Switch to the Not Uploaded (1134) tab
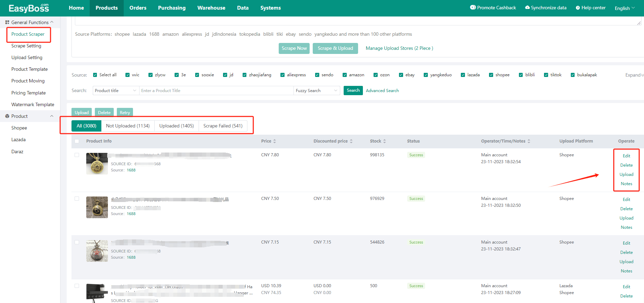 [x=128, y=126]
